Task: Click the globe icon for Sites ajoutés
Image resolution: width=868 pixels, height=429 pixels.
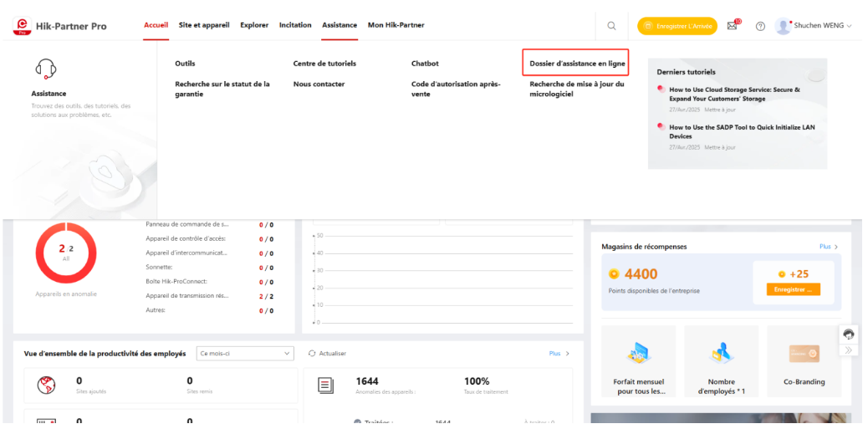Action: [46, 385]
